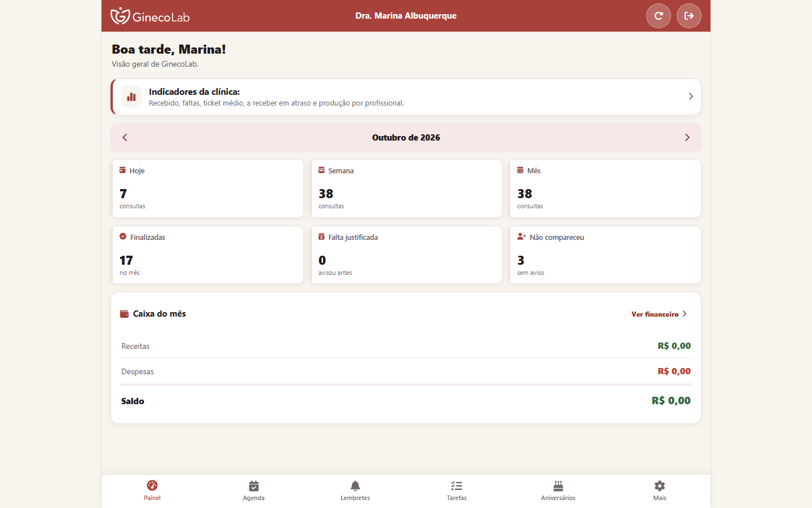This screenshot has width=812, height=508.
Task: Click the Indicadores da clínica title
Action: pos(195,91)
